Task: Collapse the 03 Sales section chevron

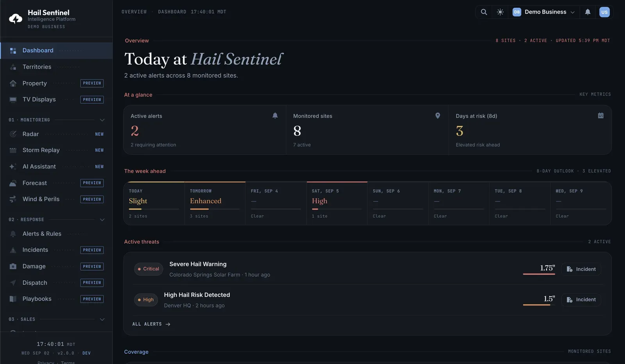Action: 102,320
